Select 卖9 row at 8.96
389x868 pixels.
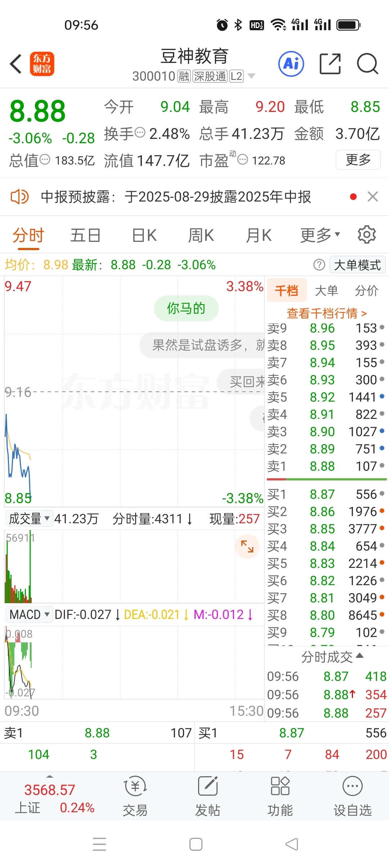coord(326,328)
